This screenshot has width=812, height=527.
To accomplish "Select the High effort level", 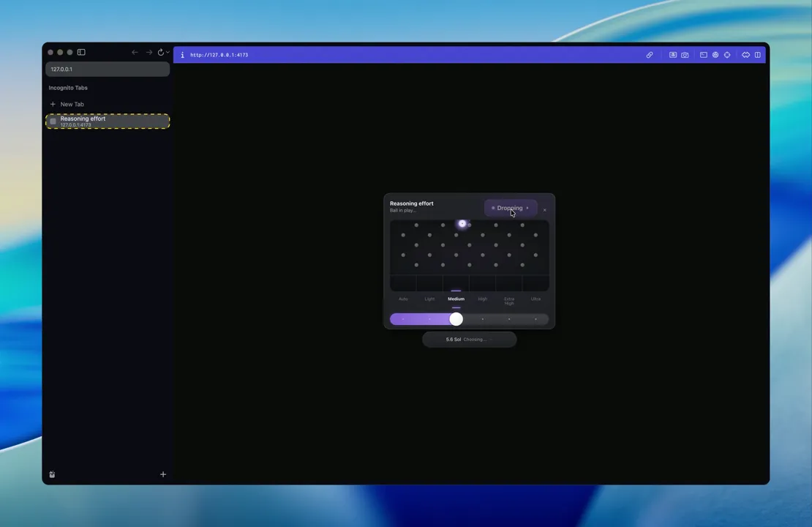I will [483, 299].
